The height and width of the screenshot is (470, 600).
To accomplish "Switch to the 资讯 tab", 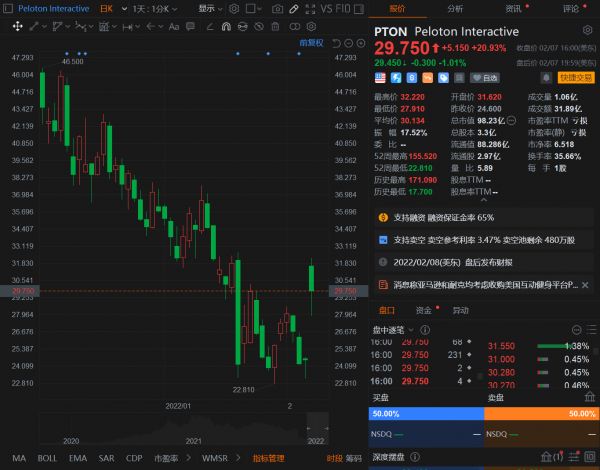I will click(514, 8).
